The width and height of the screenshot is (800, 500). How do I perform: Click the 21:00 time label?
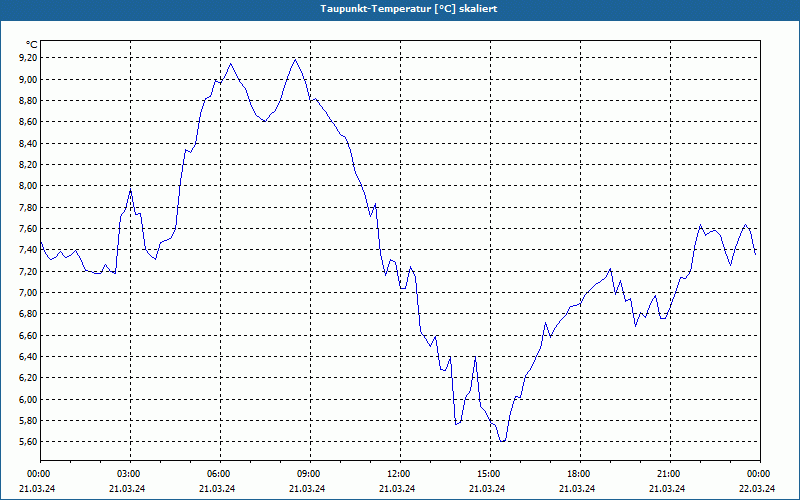tap(670, 474)
